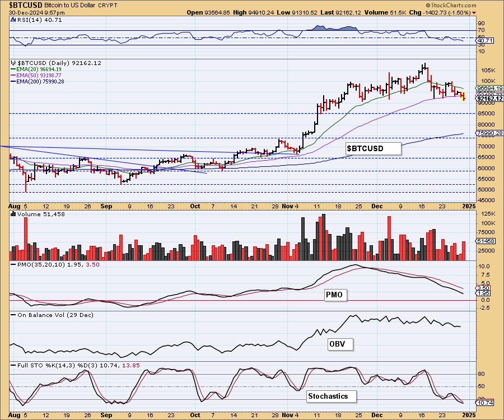Click the 75990.28 EMA(200) price tag

pyautogui.click(x=489, y=133)
